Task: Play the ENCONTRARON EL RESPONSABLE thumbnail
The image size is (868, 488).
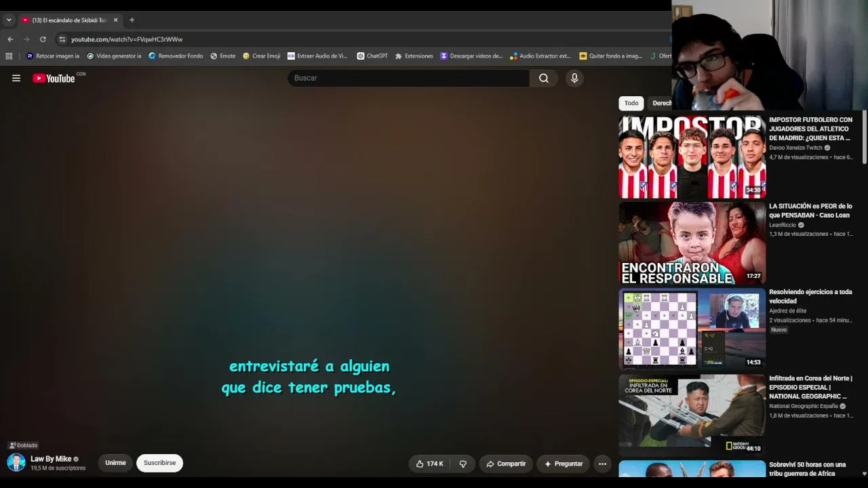Action: point(692,243)
